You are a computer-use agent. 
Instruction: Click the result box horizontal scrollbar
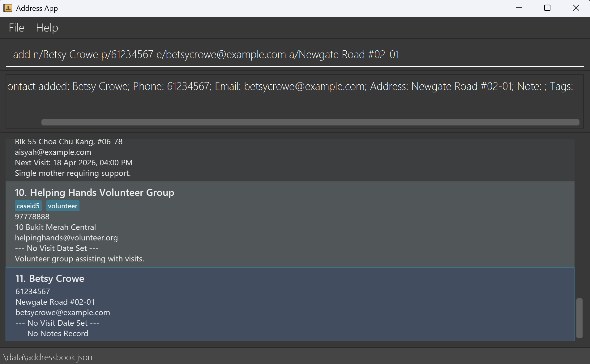[x=310, y=123]
